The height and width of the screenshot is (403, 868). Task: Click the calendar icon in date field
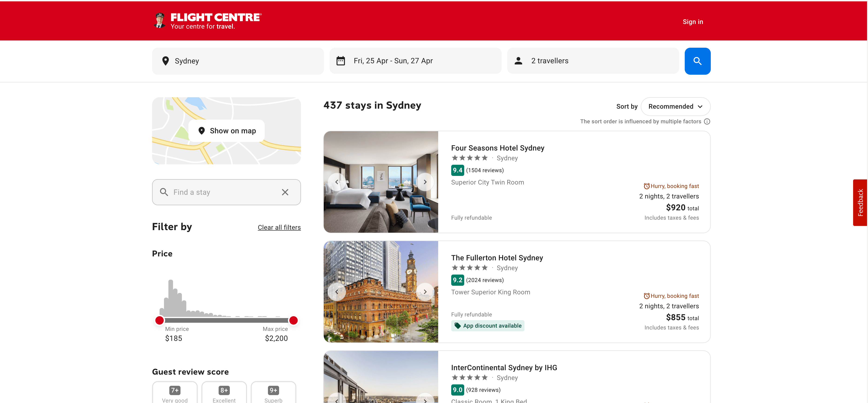341,61
